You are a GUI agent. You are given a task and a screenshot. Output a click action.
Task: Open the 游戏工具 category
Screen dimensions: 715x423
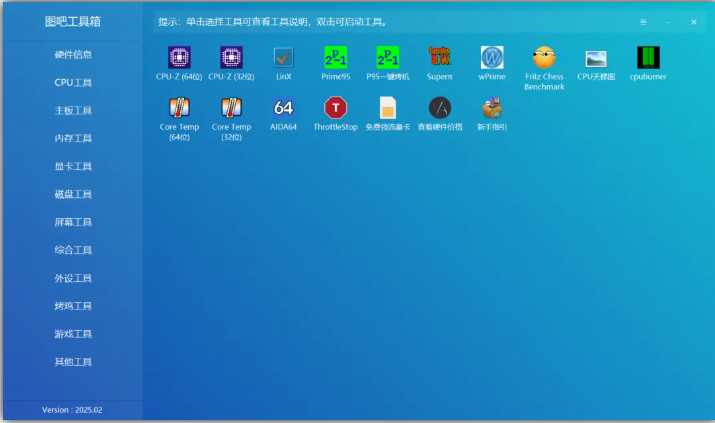point(73,334)
